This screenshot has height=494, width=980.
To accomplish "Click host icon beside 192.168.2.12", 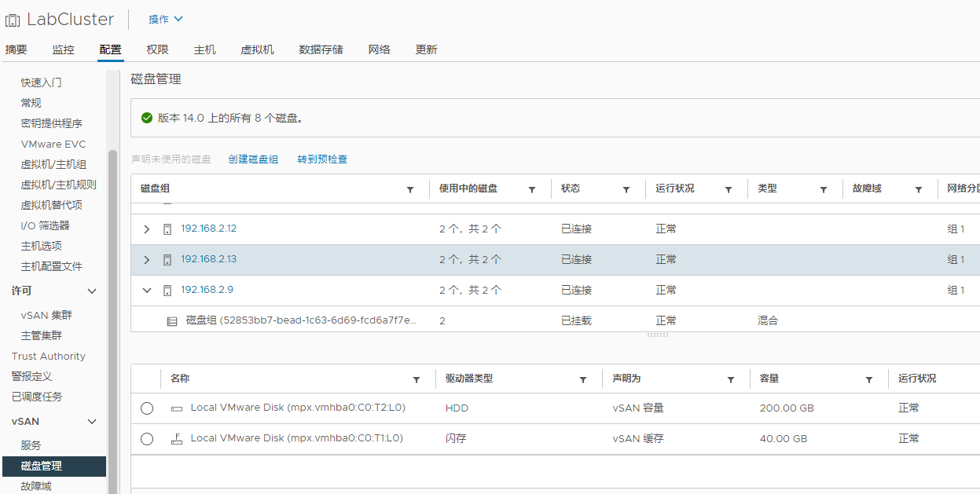I will pos(167,229).
